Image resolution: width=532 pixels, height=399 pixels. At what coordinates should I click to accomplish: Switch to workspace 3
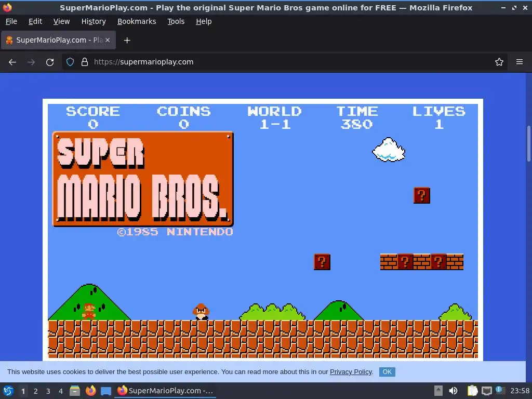48,391
